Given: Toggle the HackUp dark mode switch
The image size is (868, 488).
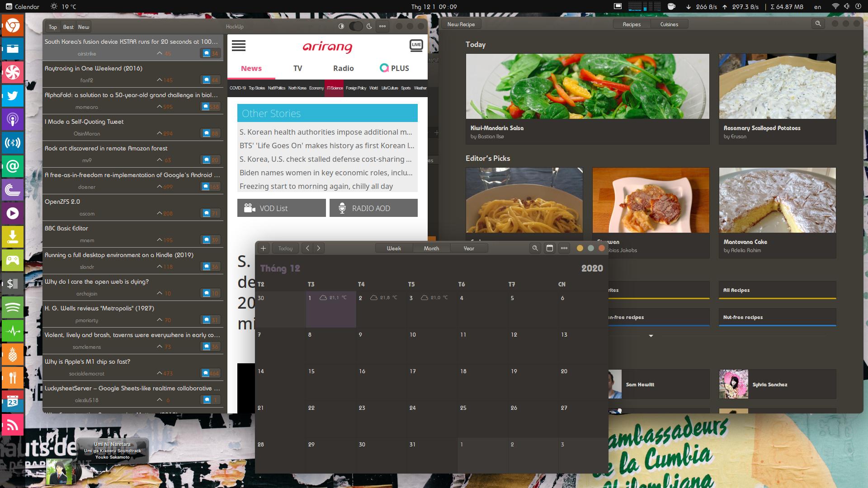Looking at the screenshot, I should pos(356,26).
